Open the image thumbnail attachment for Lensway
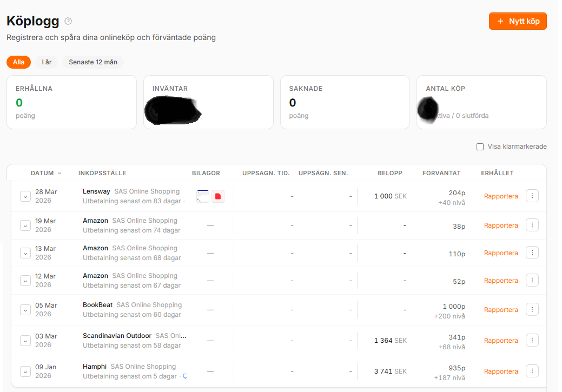The height and width of the screenshot is (392, 562). (203, 196)
